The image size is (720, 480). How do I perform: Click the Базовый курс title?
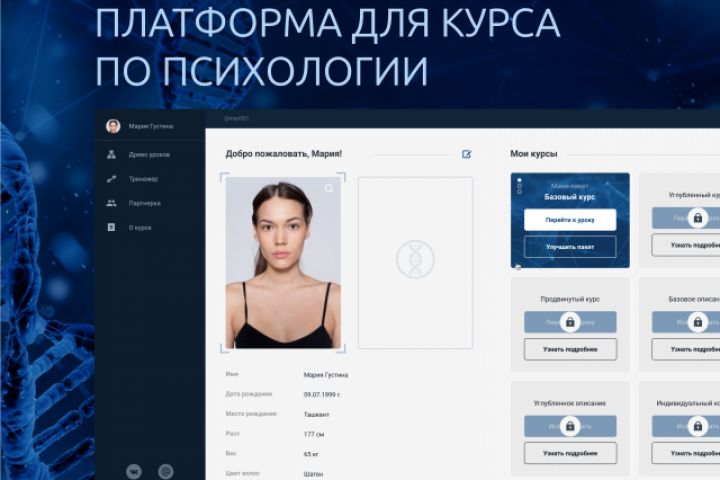pyautogui.click(x=570, y=197)
